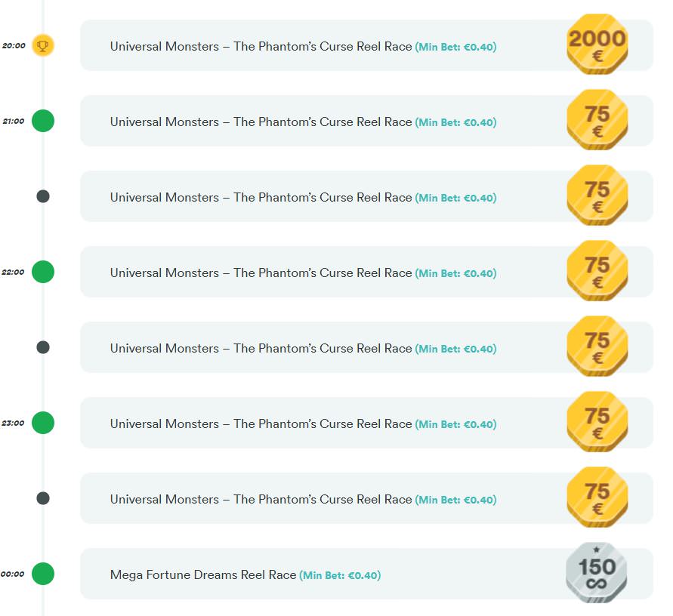Open the 20:00 Phantom's Curse Reel Race
Image resolution: width=673 pixels, height=616 pixels.
click(261, 47)
